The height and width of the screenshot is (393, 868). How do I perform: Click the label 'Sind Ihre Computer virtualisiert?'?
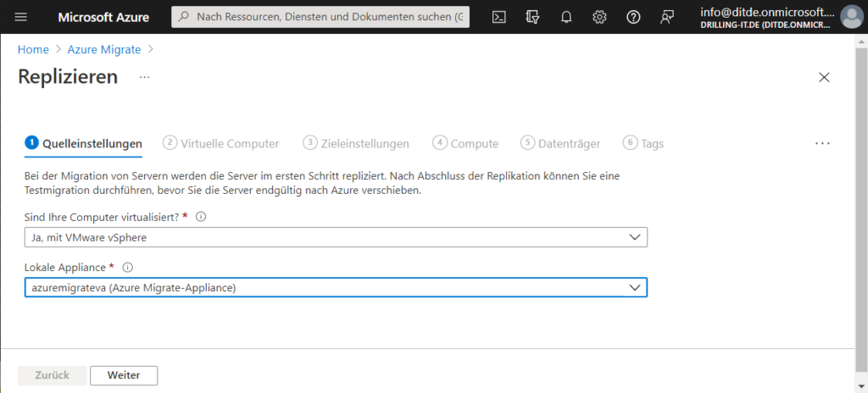(103, 217)
